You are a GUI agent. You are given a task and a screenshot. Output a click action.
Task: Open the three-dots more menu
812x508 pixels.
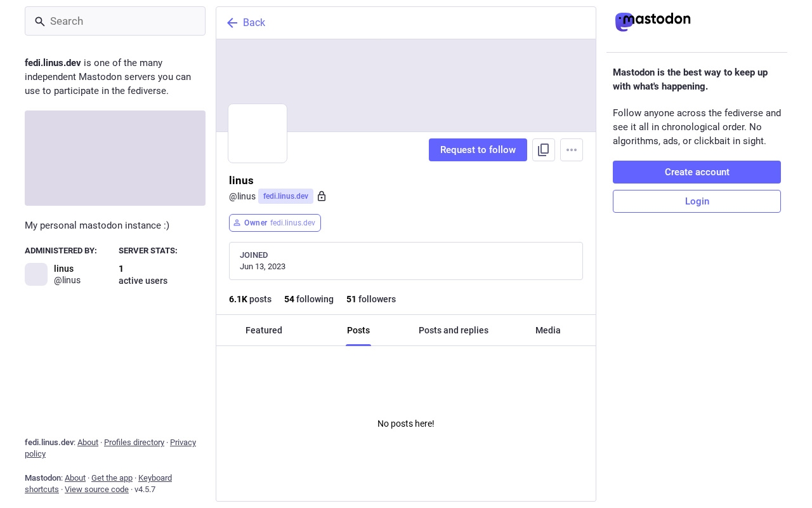click(572, 150)
